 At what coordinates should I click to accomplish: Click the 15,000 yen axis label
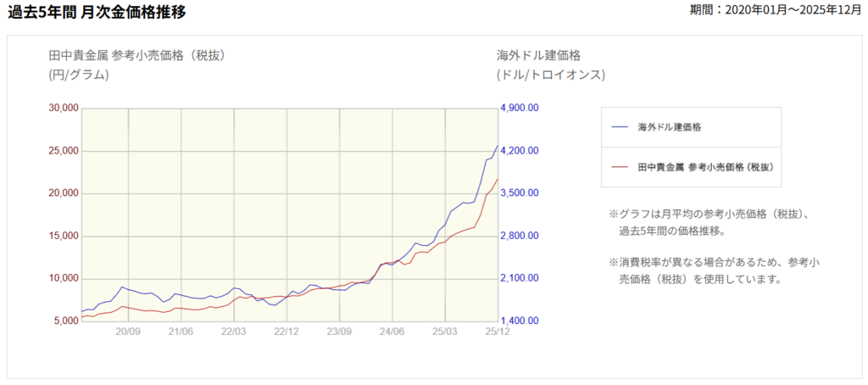[x=63, y=236]
